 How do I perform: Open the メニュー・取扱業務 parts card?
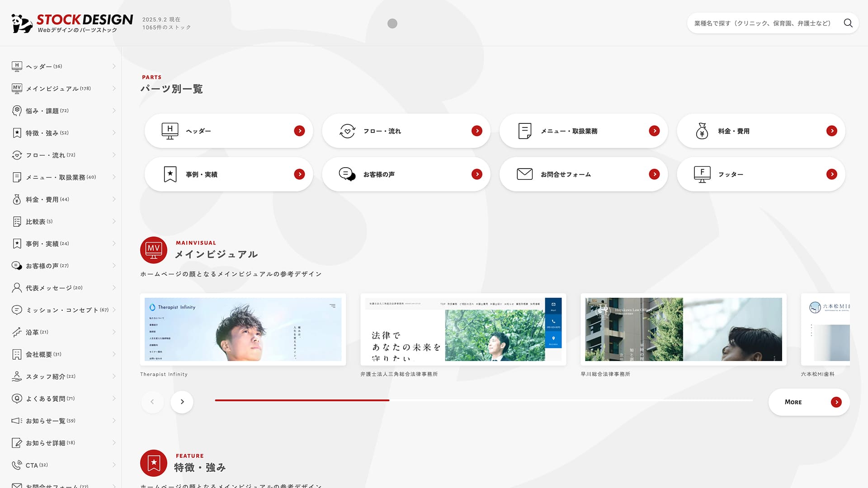(x=584, y=131)
